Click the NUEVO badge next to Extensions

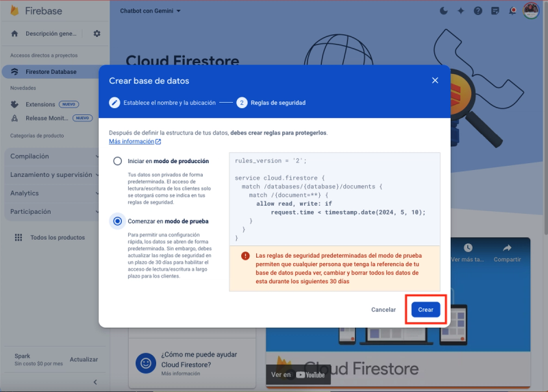[x=69, y=104]
